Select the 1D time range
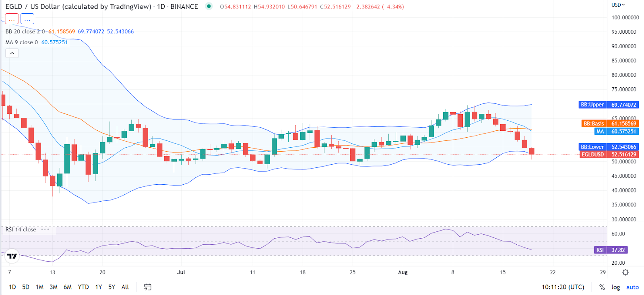 click(x=12, y=287)
